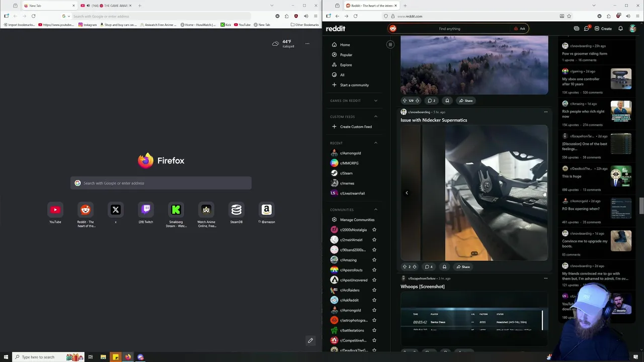Click the award icon on the Nidecker post
This screenshot has height=362, width=644.
coord(444,267)
